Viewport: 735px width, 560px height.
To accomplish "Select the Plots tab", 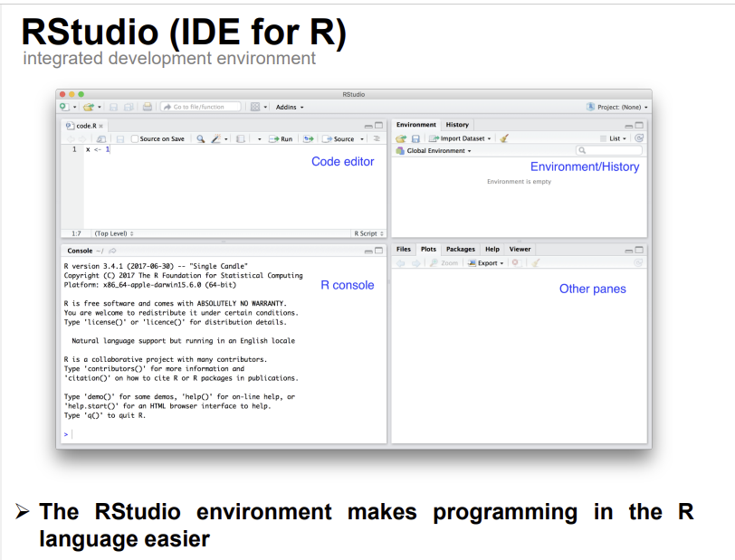I will click(428, 250).
